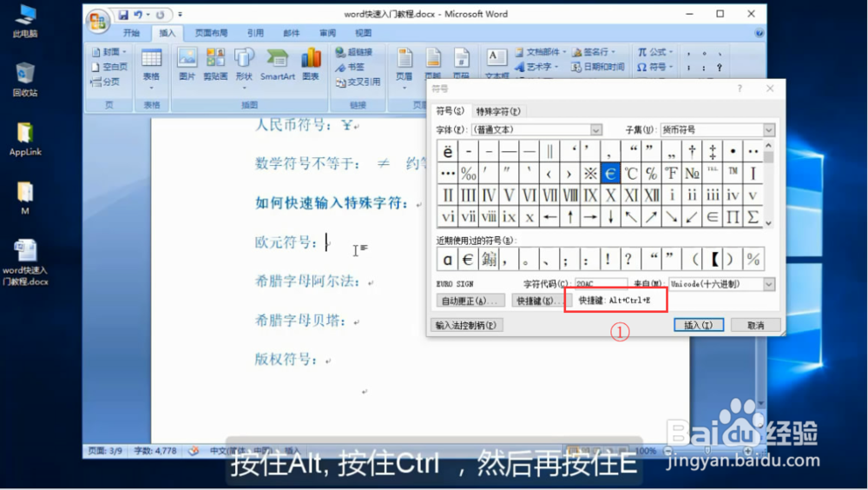Switch to 特殊字符 tab in Symbol dialog
The height and width of the screenshot is (490, 868).
[498, 111]
